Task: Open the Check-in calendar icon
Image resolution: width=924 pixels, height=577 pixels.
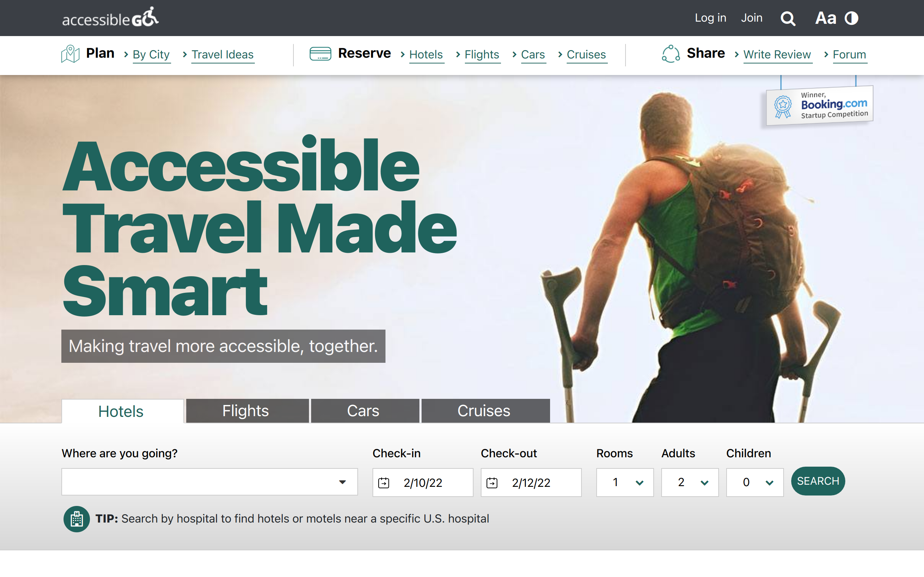Action: [x=384, y=483]
